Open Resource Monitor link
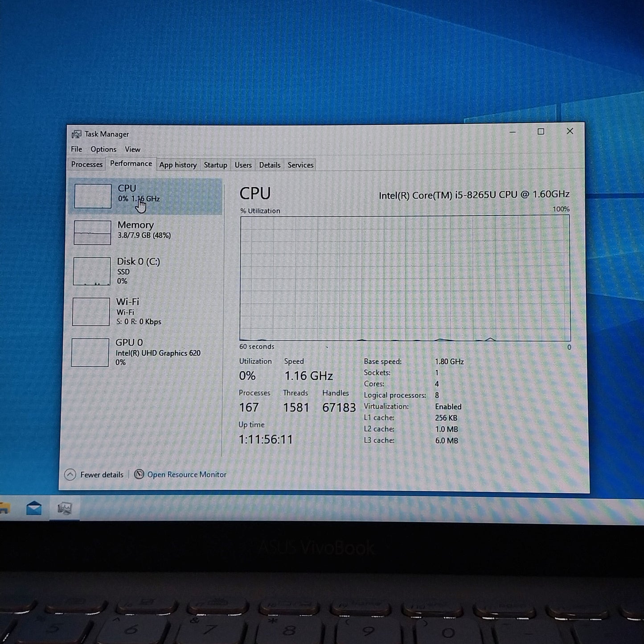The image size is (644, 644). pos(187,475)
